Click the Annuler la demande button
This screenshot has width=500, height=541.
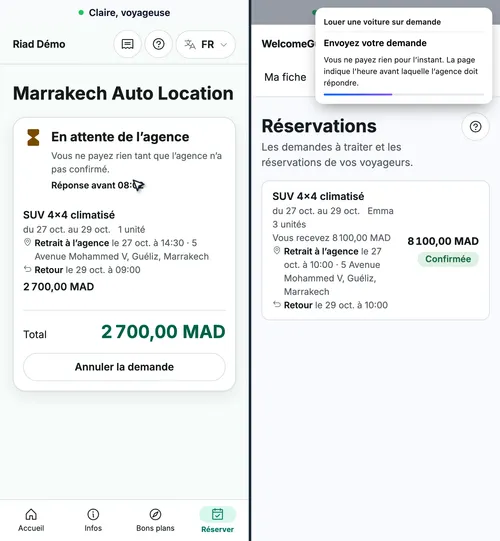[124, 367]
